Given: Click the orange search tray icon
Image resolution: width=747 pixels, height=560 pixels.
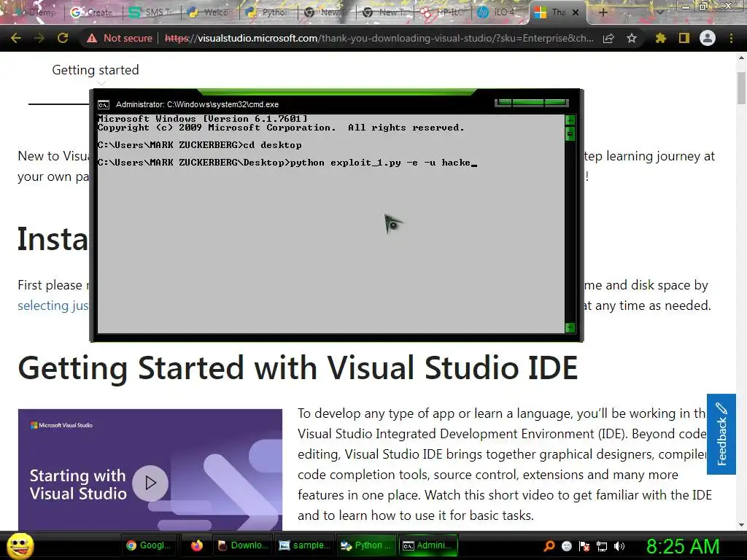Looking at the screenshot, I should click(549, 546).
